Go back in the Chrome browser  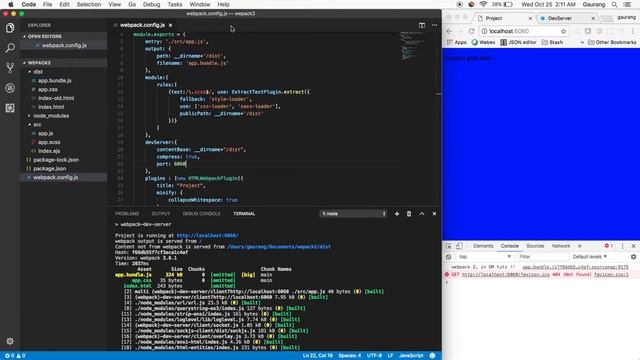449,31
